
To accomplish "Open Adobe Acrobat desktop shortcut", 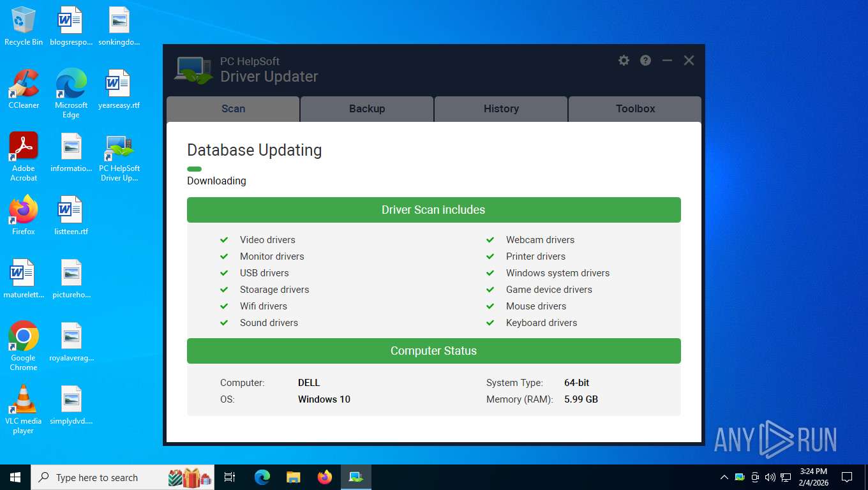I will point(24,157).
